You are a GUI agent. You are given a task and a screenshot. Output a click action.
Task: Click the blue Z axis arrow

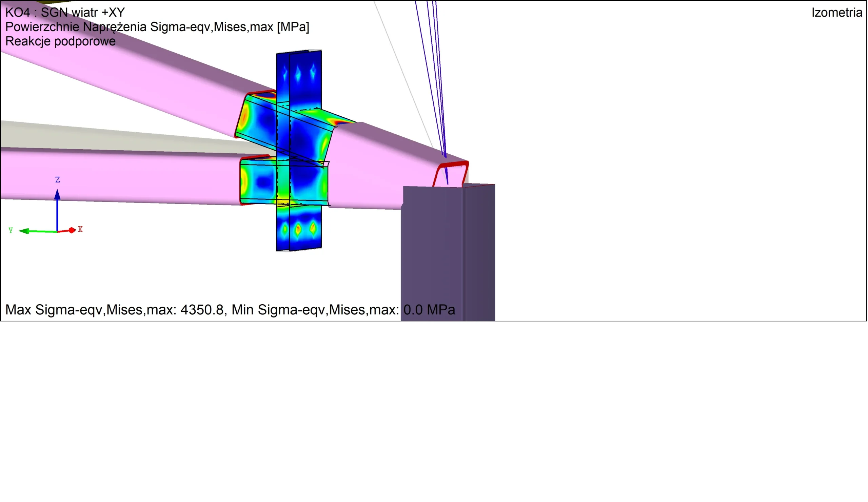pos(57,210)
